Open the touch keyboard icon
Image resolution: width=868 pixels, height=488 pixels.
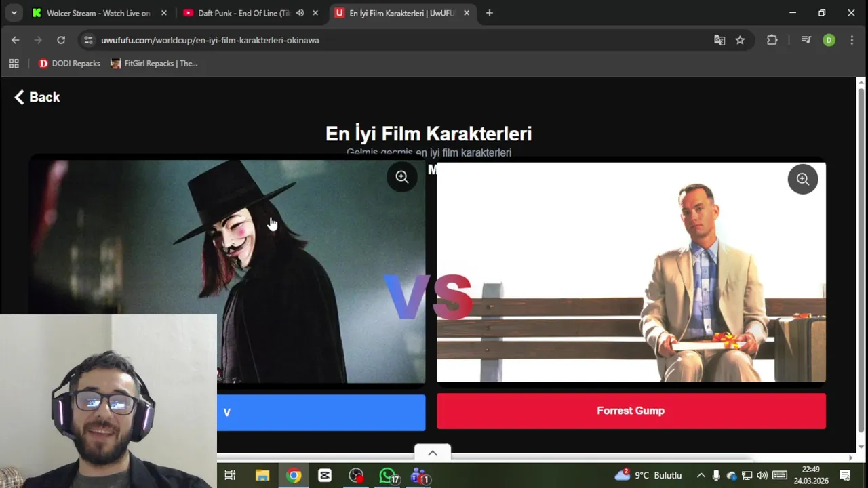click(780, 475)
